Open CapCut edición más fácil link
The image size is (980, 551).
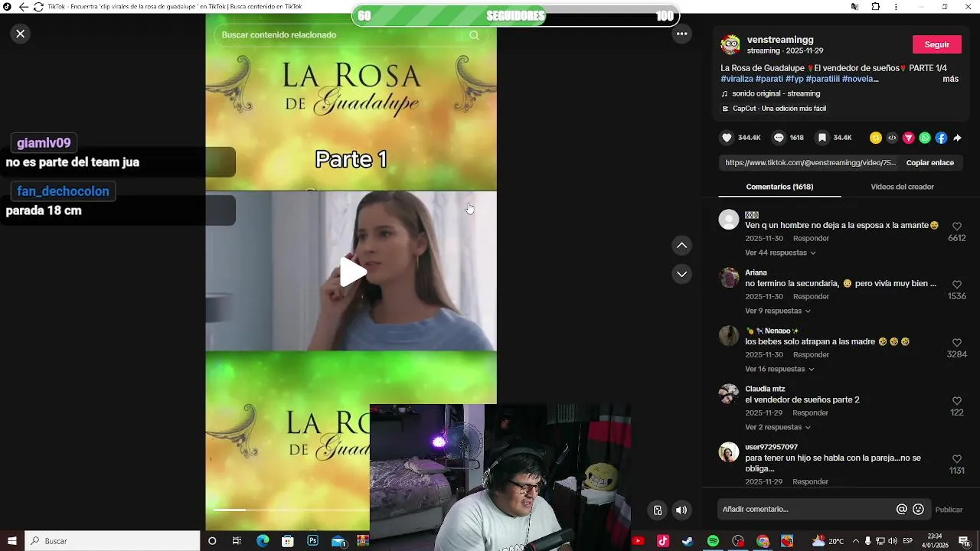(773, 109)
